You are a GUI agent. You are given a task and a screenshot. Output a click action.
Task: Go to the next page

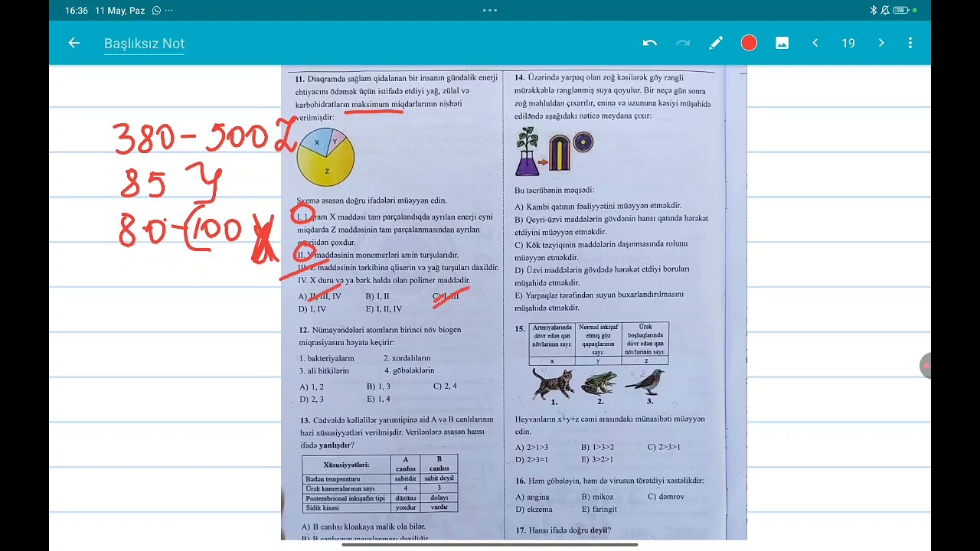881,44
